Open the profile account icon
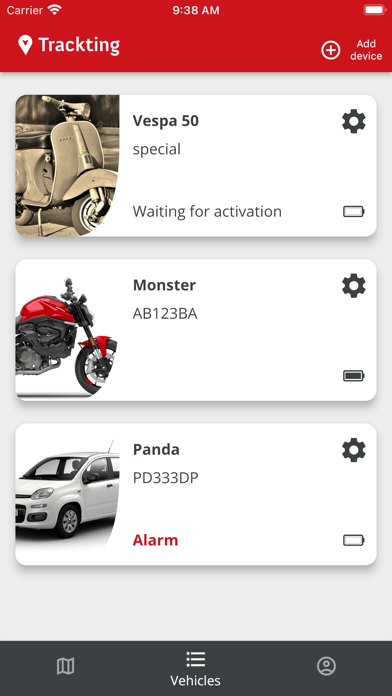 tap(326, 666)
